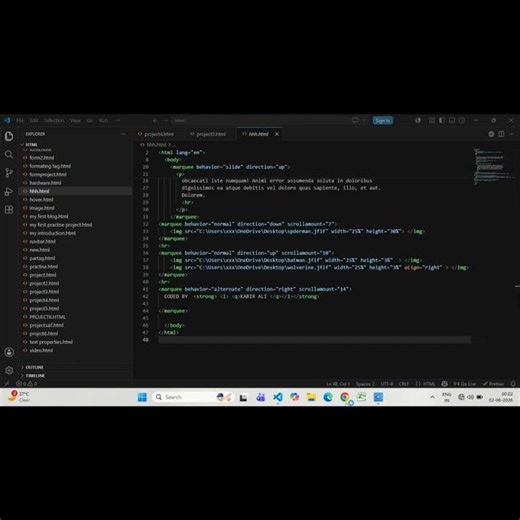The width and height of the screenshot is (520, 520).
Task: Open the editor More Actions ellipsis
Action: [512, 134]
